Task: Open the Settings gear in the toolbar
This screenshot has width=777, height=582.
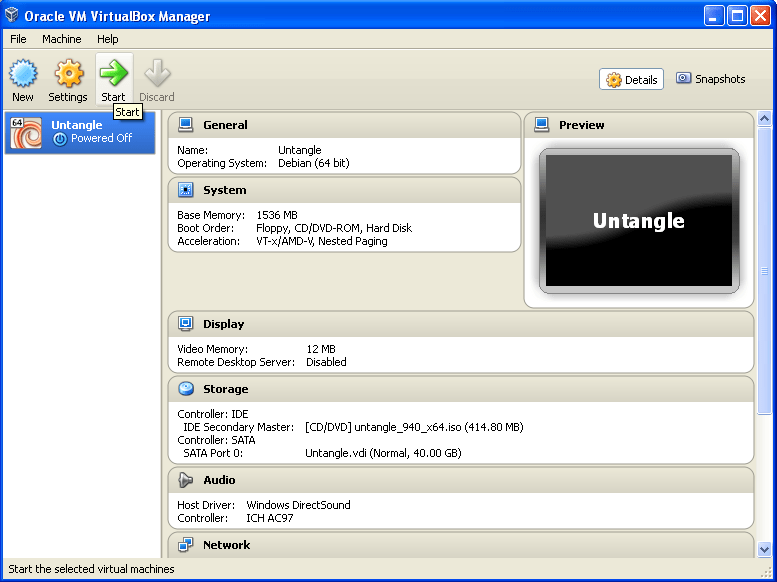Action: pyautogui.click(x=68, y=73)
